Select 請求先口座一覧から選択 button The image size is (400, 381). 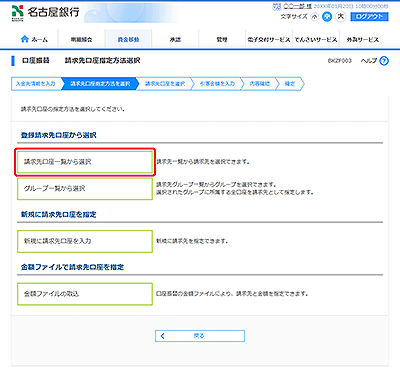[85, 162]
